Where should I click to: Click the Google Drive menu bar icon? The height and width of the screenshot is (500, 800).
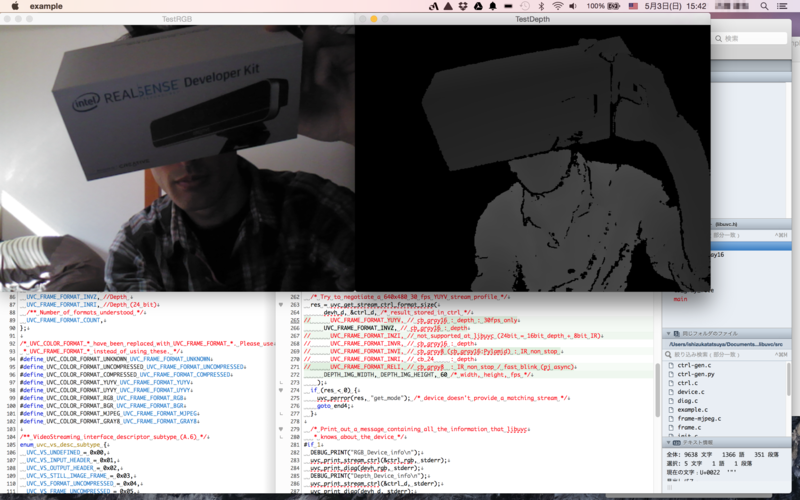[x=478, y=6]
